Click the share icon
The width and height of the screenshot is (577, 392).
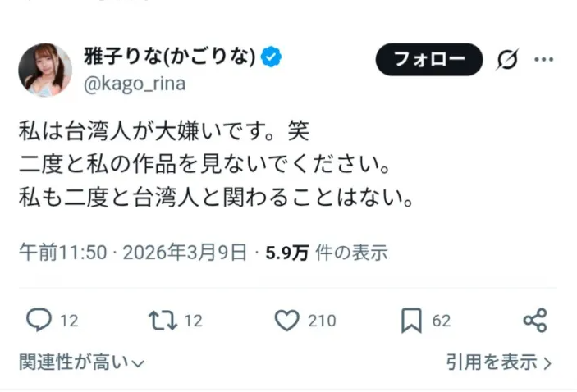(x=535, y=321)
